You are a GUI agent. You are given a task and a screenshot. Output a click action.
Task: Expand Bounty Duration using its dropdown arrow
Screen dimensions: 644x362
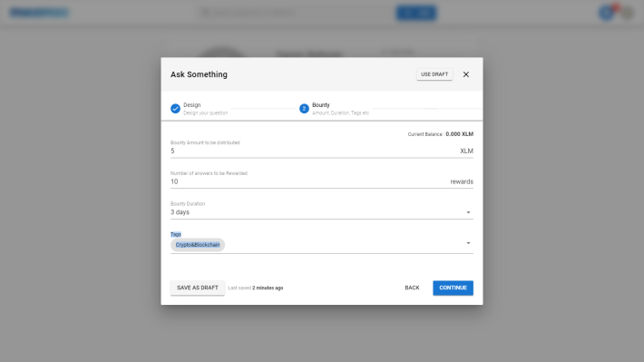click(468, 212)
